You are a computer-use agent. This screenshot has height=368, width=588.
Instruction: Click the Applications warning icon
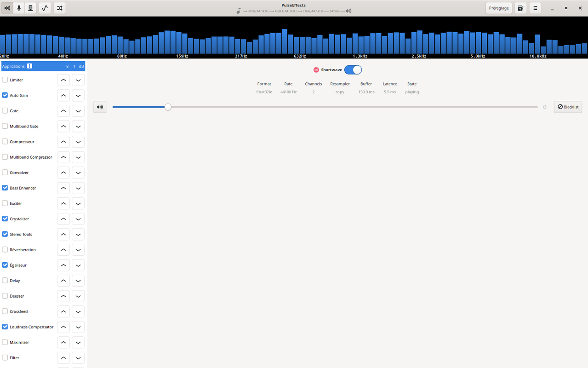point(29,66)
